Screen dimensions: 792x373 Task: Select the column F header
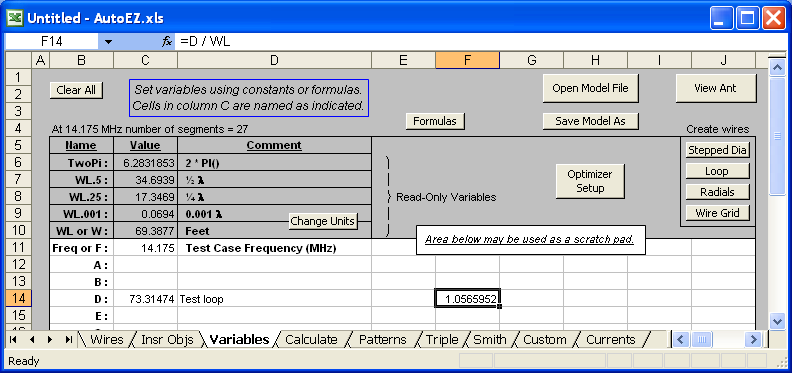[x=468, y=60]
